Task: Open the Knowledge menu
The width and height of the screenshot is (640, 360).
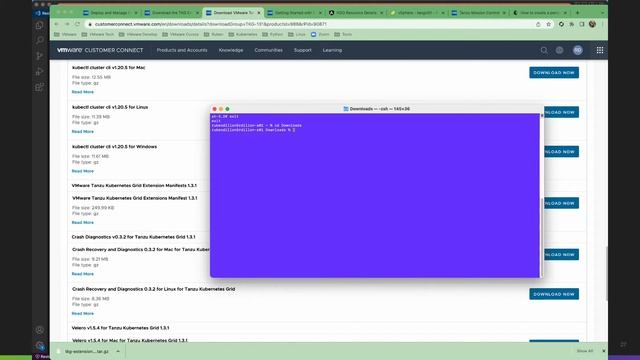Action: point(231,50)
